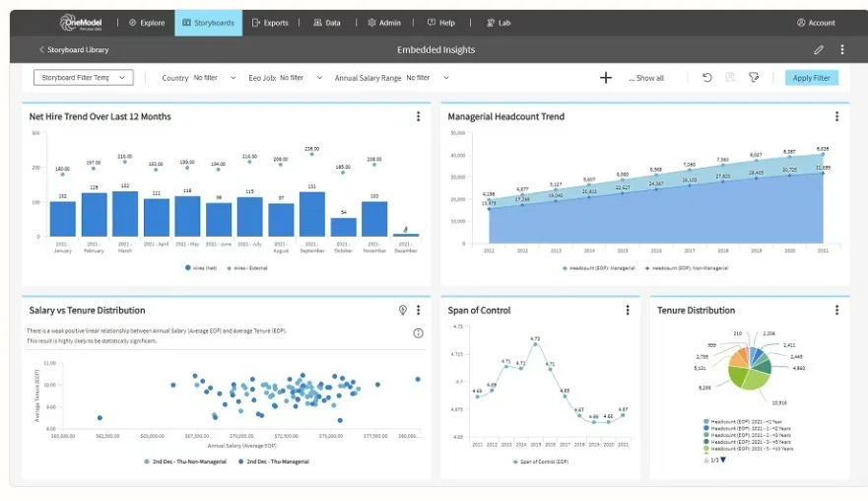Open Tenure Distribution tile options menu
This screenshot has width=868, height=501.
836,311
